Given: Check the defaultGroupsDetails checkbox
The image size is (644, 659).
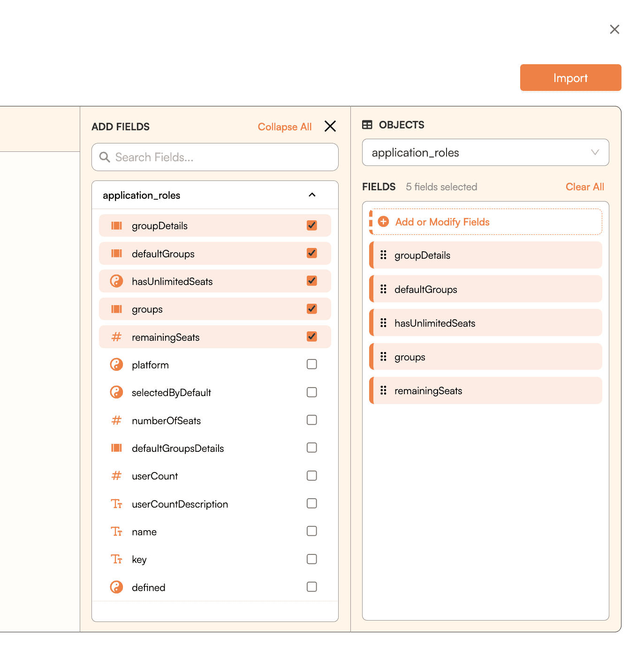Looking at the screenshot, I should [312, 448].
